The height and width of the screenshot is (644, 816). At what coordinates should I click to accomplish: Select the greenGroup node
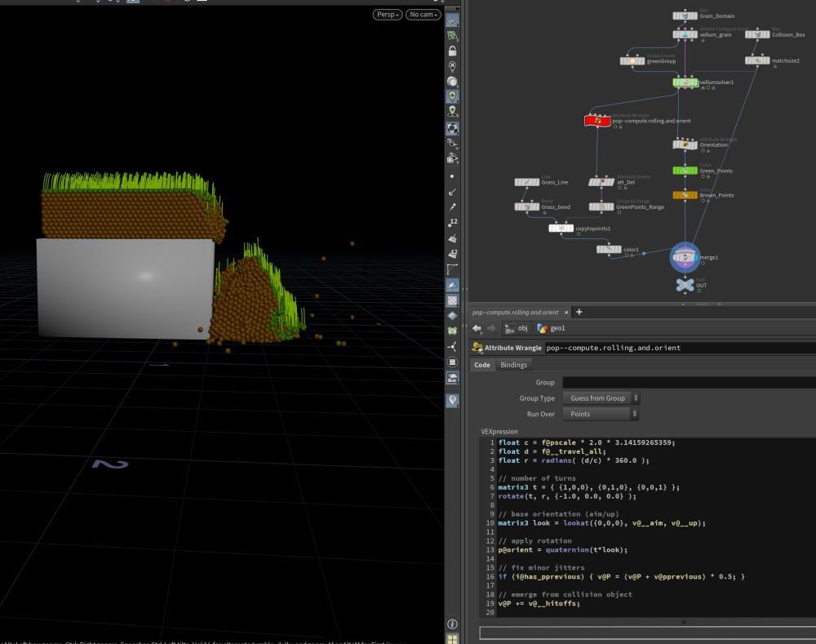tap(632, 61)
